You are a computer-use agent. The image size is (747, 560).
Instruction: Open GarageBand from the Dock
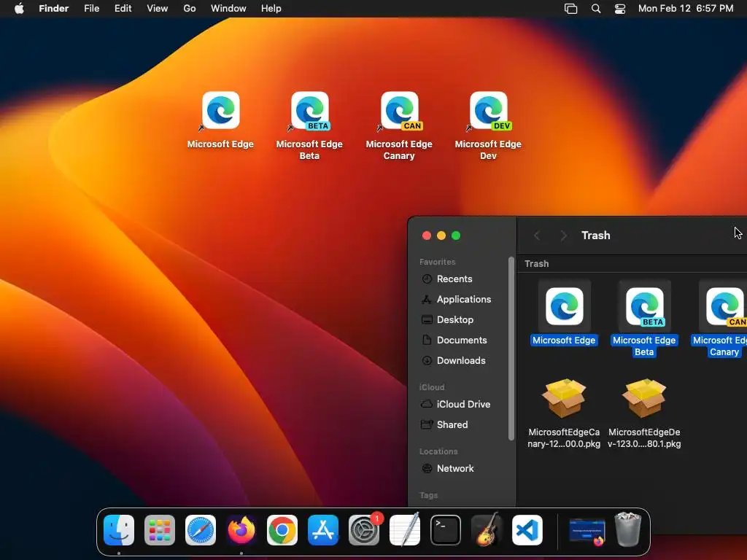click(x=487, y=530)
